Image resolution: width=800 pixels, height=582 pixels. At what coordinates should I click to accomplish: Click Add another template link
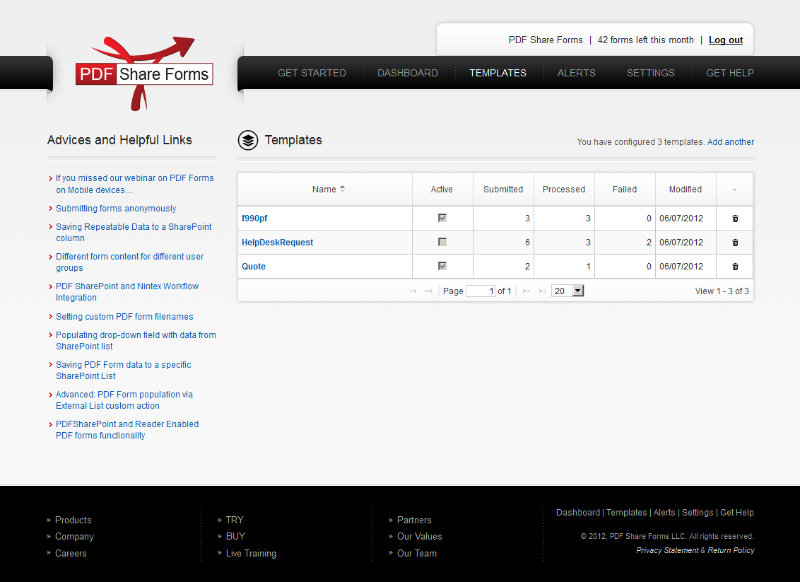(x=731, y=142)
